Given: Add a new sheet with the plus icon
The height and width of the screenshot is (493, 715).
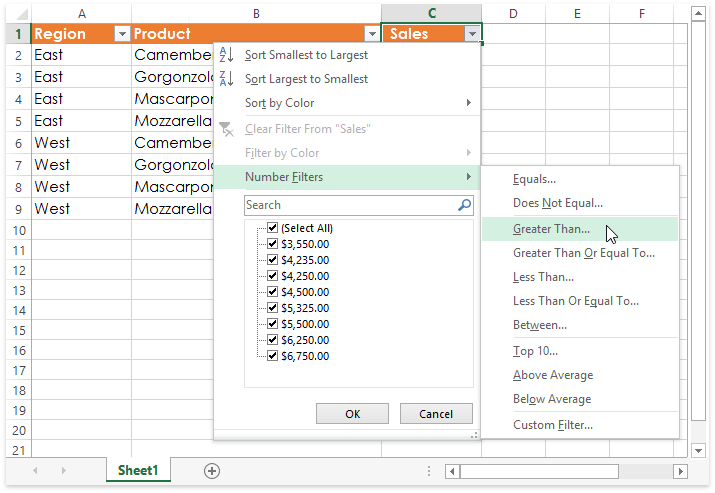Looking at the screenshot, I should 212,471.
